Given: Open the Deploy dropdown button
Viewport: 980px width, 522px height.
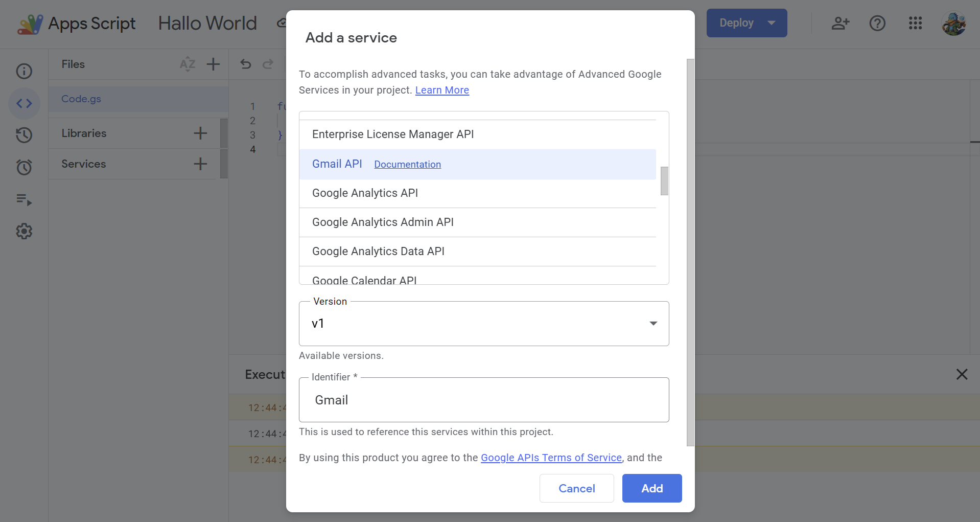Looking at the screenshot, I should [746, 23].
